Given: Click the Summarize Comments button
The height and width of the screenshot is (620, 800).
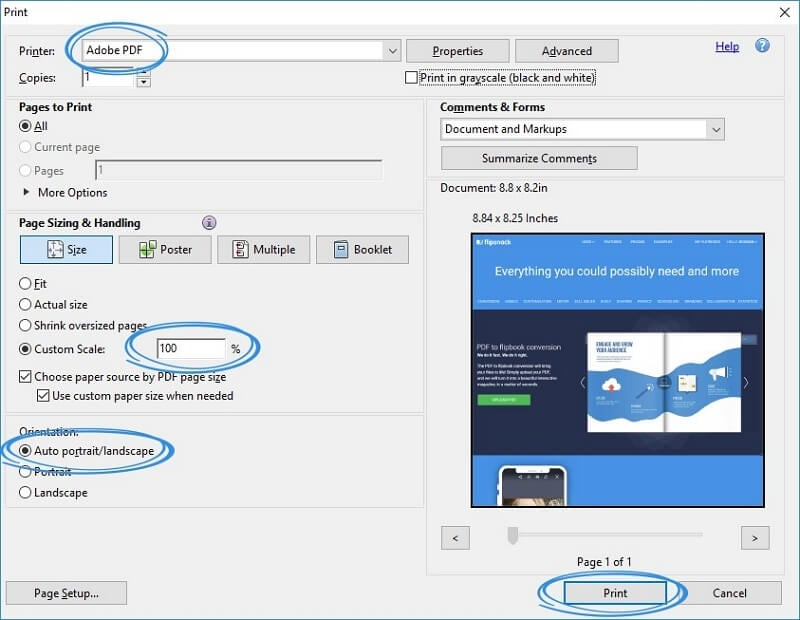Looking at the screenshot, I should point(538,158).
